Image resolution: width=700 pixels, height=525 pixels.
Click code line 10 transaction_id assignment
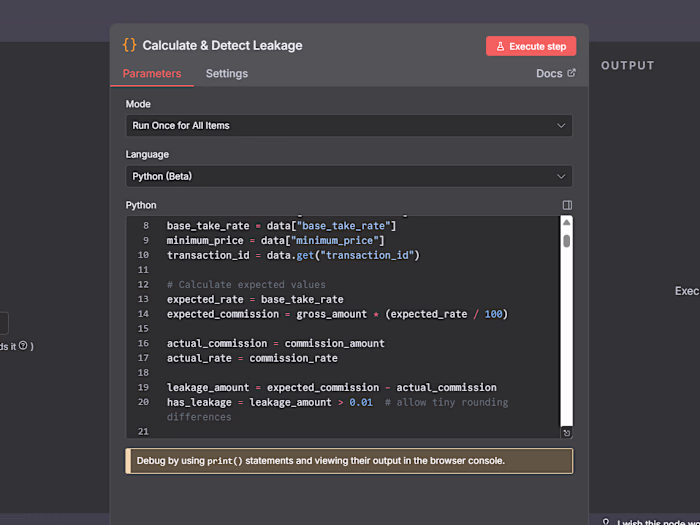tap(293, 255)
